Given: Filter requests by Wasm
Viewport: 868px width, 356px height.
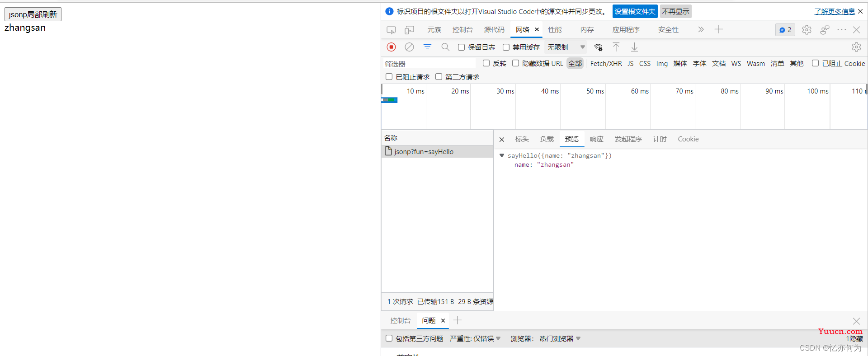Looking at the screenshot, I should pos(755,64).
